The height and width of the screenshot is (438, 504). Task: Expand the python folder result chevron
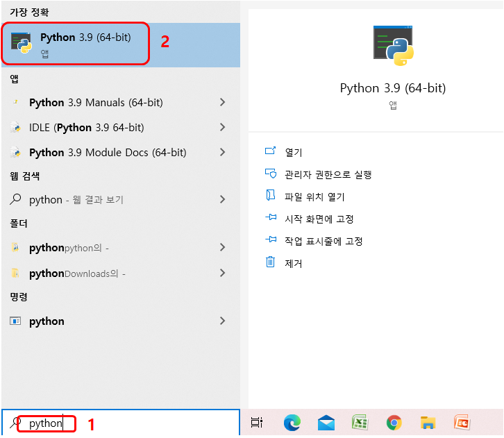point(222,247)
